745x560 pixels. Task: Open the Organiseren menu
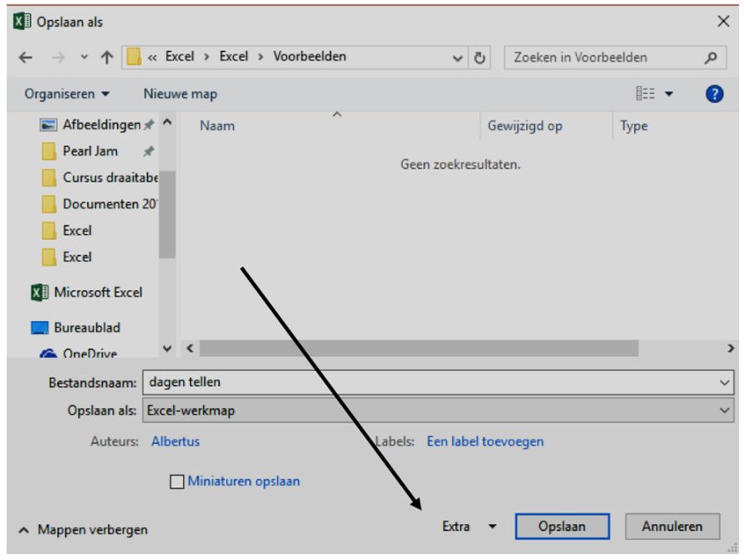(x=66, y=94)
